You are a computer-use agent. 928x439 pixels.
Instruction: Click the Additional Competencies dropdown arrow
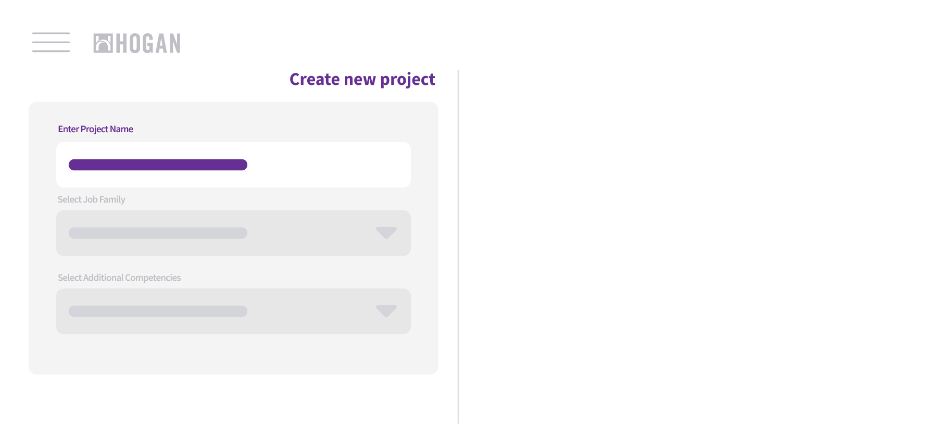tap(386, 311)
